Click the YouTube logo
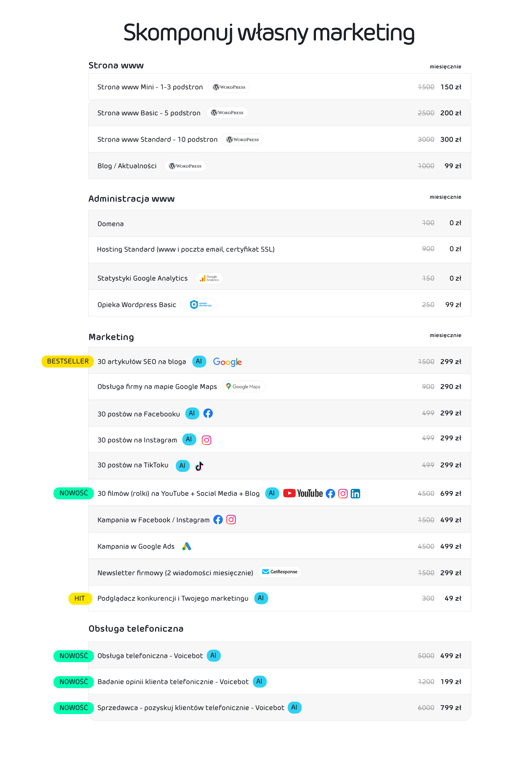 point(303,493)
